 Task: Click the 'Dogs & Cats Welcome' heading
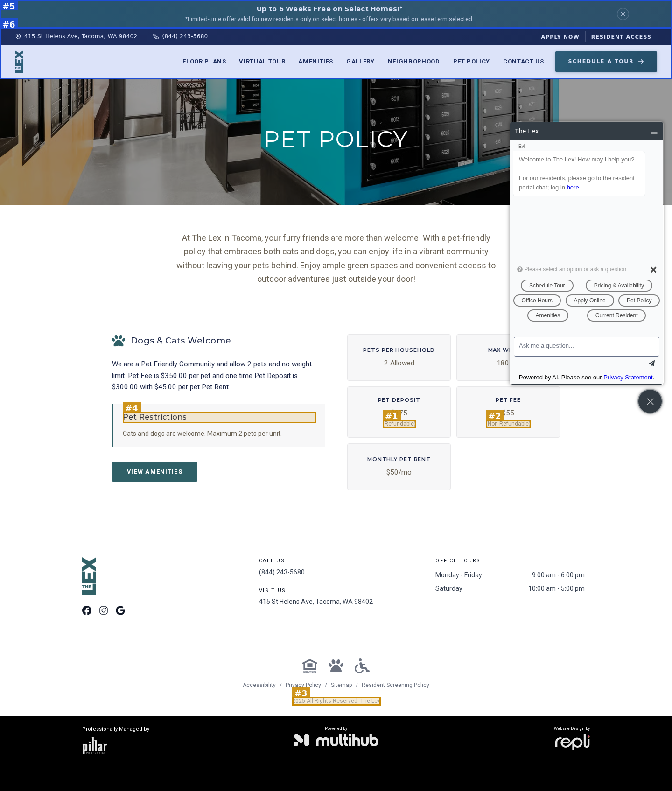[x=181, y=341]
